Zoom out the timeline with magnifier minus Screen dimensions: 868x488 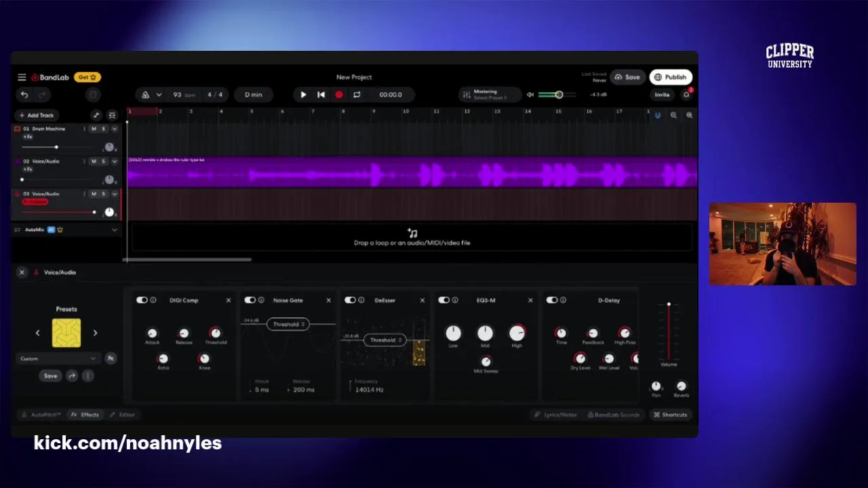click(x=673, y=115)
